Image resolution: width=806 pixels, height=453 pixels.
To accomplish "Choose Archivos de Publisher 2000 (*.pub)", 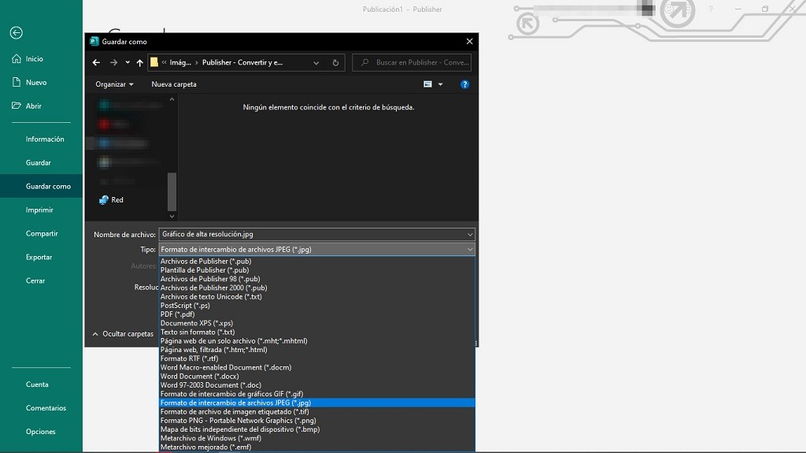I will click(317, 288).
